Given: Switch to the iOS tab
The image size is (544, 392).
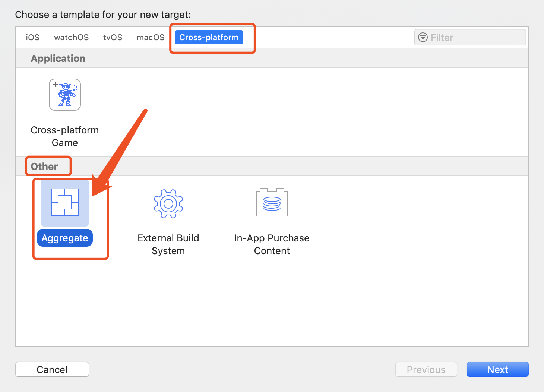Looking at the screenshot, I should coord(33,37).
